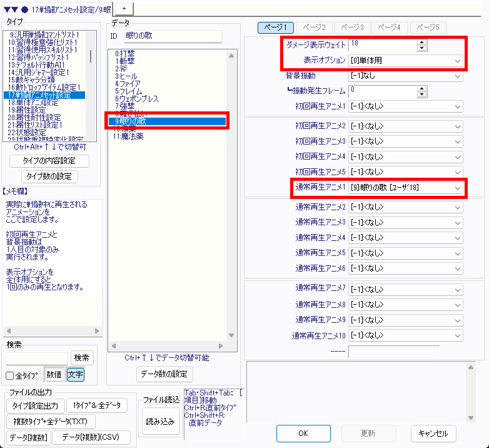Click the キャンセル button
The width and height of the screenshot is (489, 448).
coord(433,433)
